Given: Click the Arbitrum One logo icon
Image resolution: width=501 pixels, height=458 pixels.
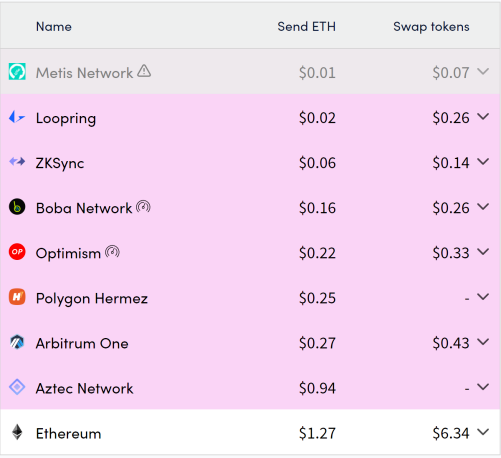Looking at the screenshot, I should coord(17,342).
